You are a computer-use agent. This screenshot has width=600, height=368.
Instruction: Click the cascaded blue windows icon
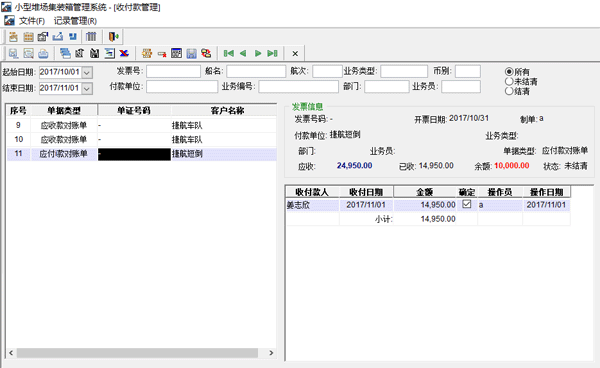[65, 54]
